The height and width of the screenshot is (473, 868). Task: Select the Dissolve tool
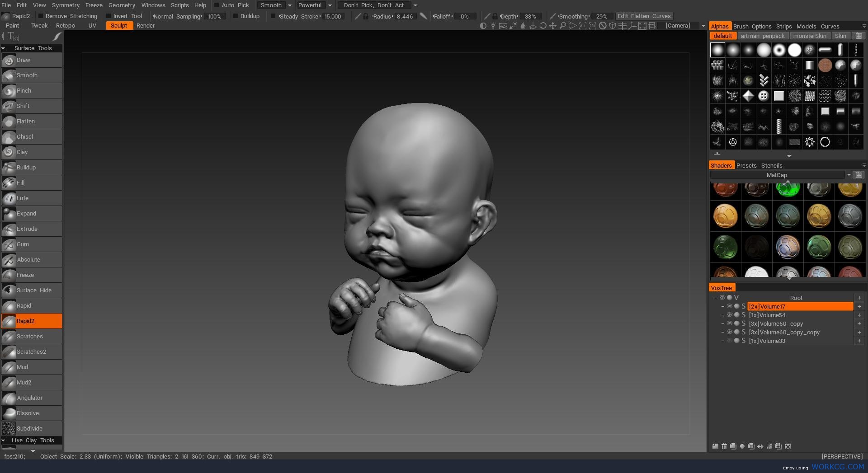click(x=32, y=413)
